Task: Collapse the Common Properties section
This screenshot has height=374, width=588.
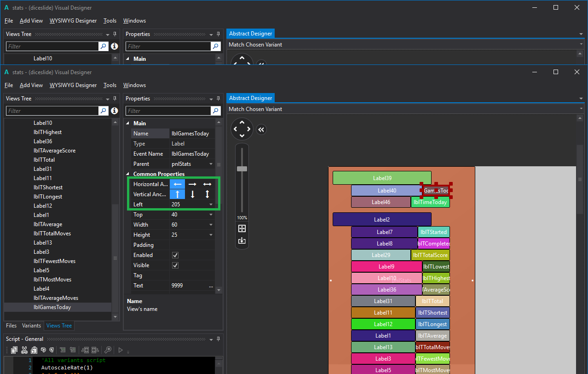Action: tap(128, 174)
